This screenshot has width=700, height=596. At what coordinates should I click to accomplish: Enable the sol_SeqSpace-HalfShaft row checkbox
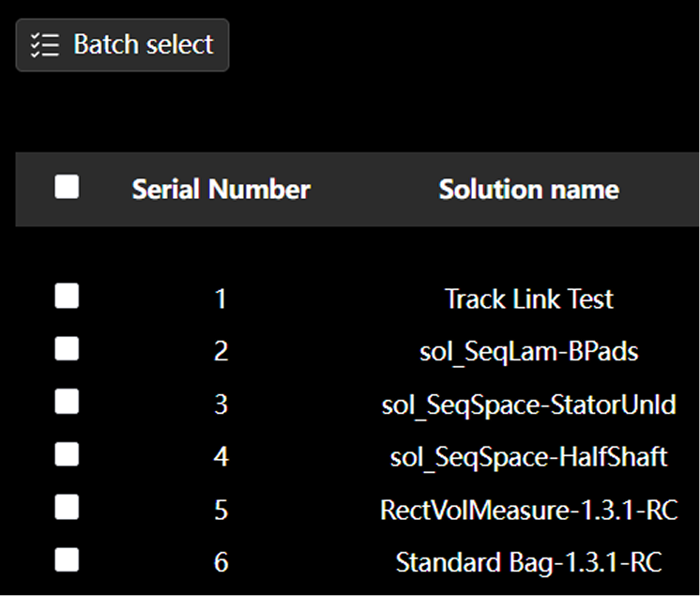(x=67, y=455)
